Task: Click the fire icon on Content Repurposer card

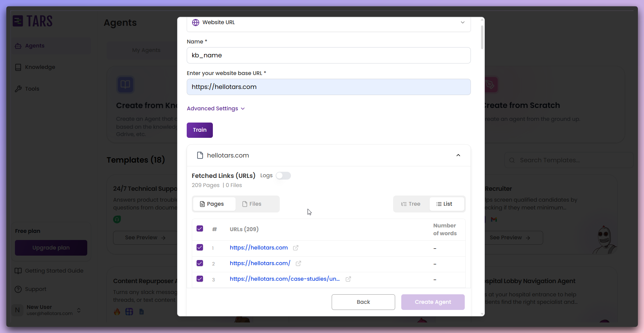Action: tap(117, 312)
